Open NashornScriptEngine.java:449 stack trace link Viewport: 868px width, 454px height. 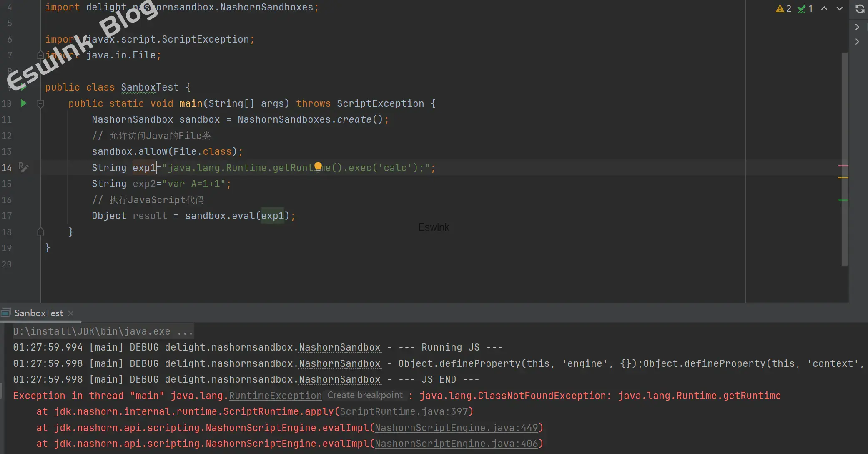pos(456,428)
